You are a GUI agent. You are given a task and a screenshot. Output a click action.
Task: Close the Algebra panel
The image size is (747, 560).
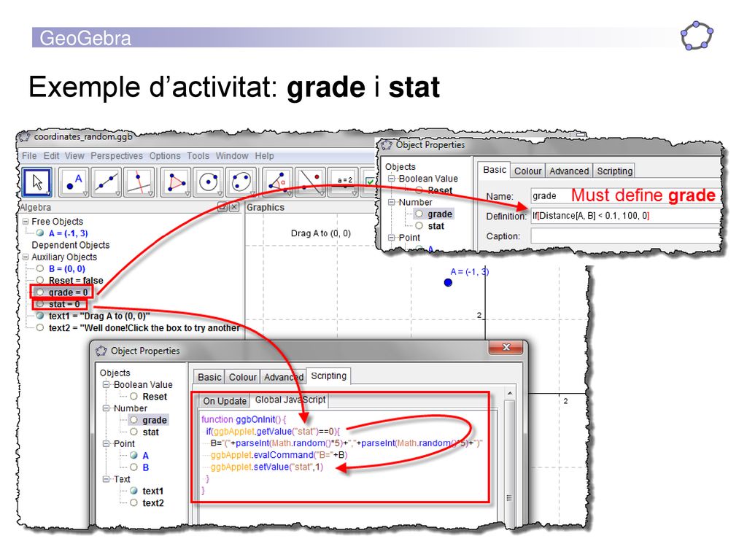tap(234, 207)
